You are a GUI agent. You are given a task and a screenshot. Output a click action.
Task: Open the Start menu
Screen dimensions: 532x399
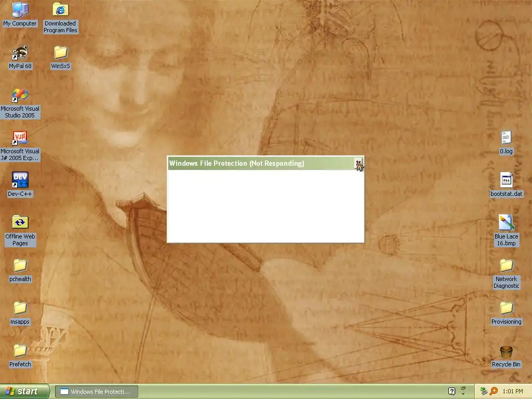coord(24,391)
